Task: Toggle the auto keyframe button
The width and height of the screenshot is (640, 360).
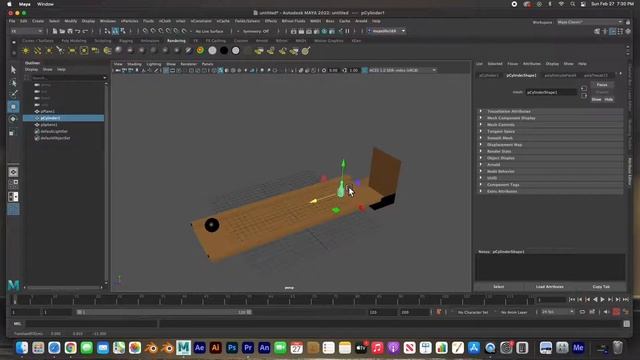Action: pos(616,312)
